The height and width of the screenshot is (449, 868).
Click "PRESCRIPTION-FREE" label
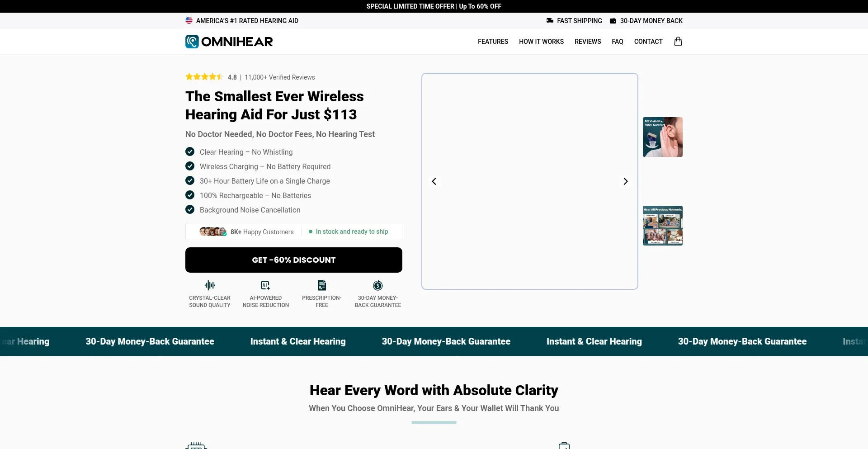coord(322,302)
